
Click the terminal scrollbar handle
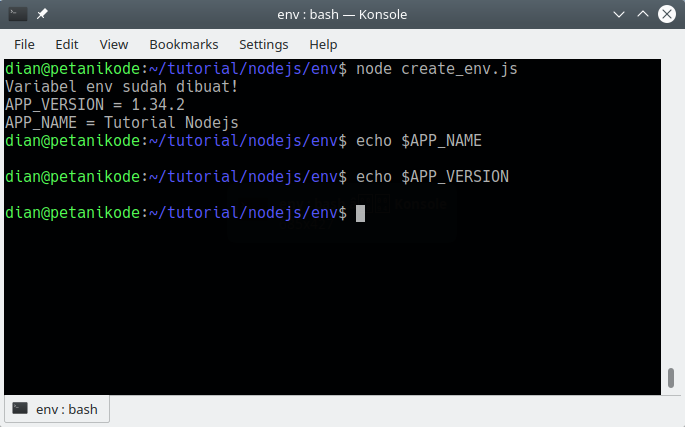point(670,380)
